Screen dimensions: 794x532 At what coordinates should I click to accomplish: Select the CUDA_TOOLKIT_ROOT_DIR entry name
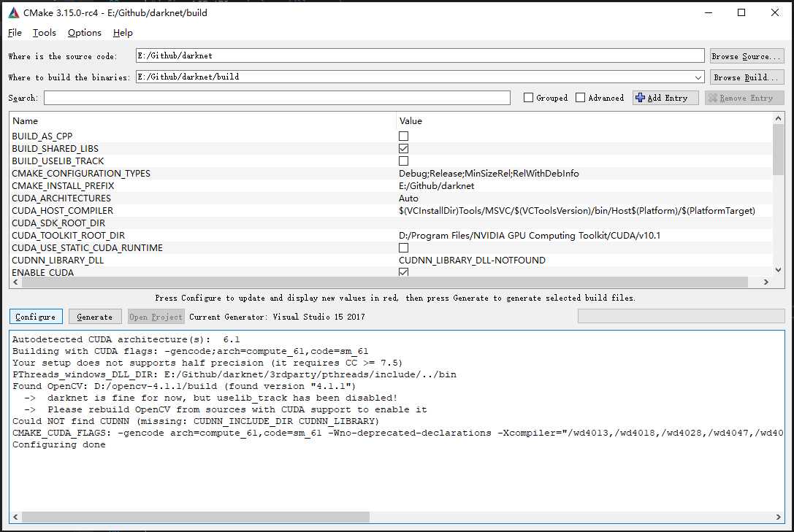[x=69, y=235]
